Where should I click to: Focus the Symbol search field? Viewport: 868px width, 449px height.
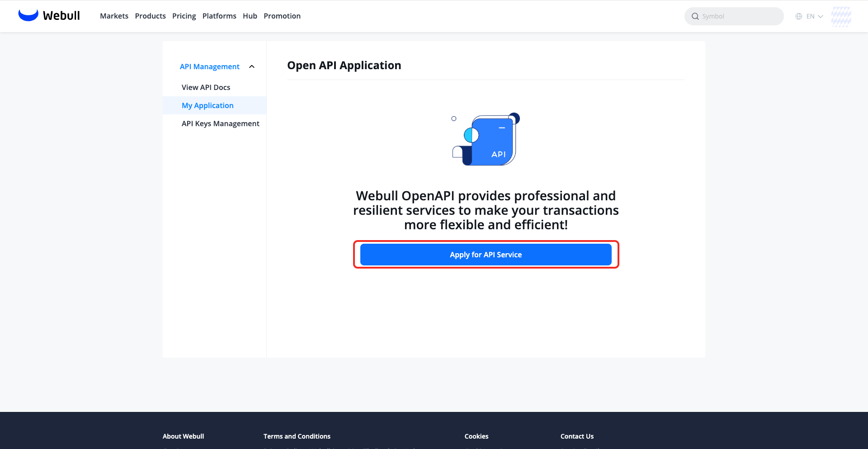tap(734, 16)
